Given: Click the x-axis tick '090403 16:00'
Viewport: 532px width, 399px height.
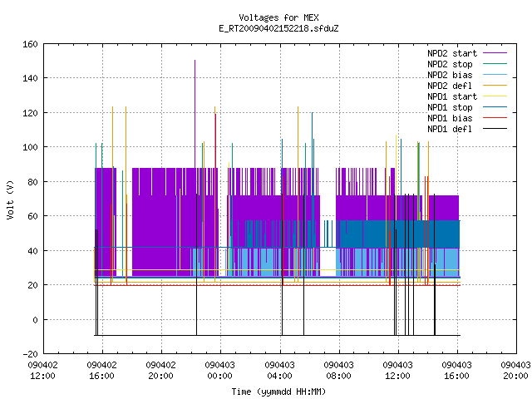Looking at the screenshot, I should [x=456, y=371].
